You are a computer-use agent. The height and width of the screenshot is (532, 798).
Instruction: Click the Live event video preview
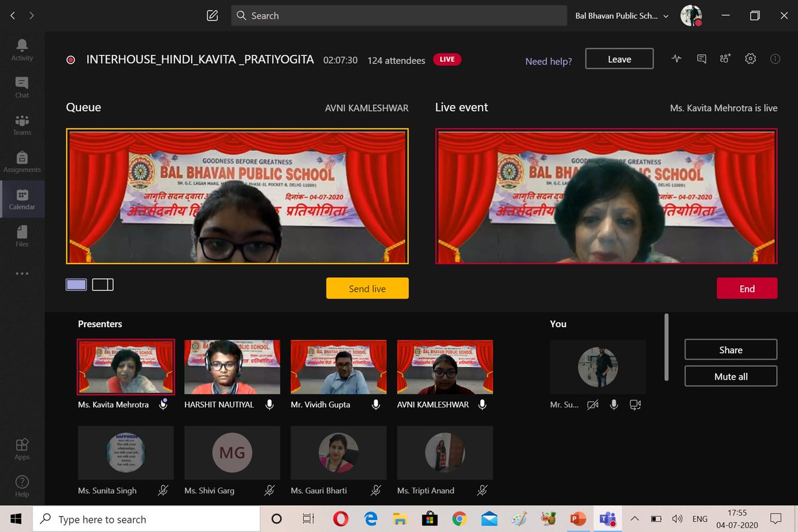coord(606,196)
